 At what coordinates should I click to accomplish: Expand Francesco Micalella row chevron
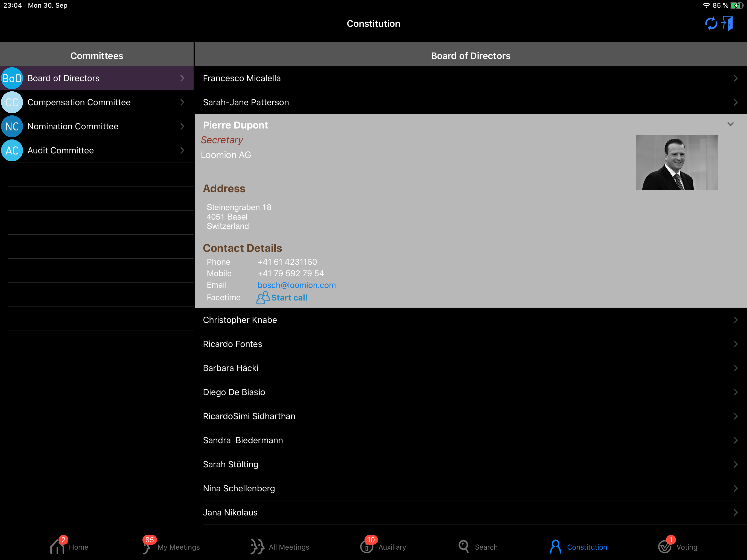736,78
